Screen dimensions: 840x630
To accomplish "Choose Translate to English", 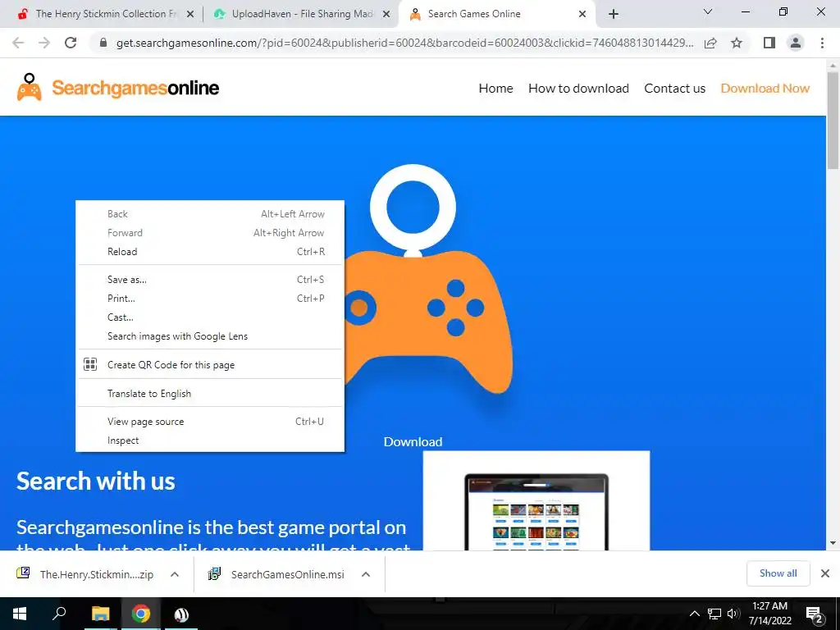I will coord(210,394).
